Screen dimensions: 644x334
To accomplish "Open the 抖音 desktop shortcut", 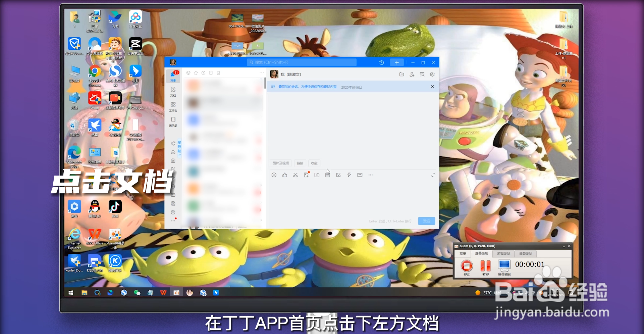I will click(115, 209).
